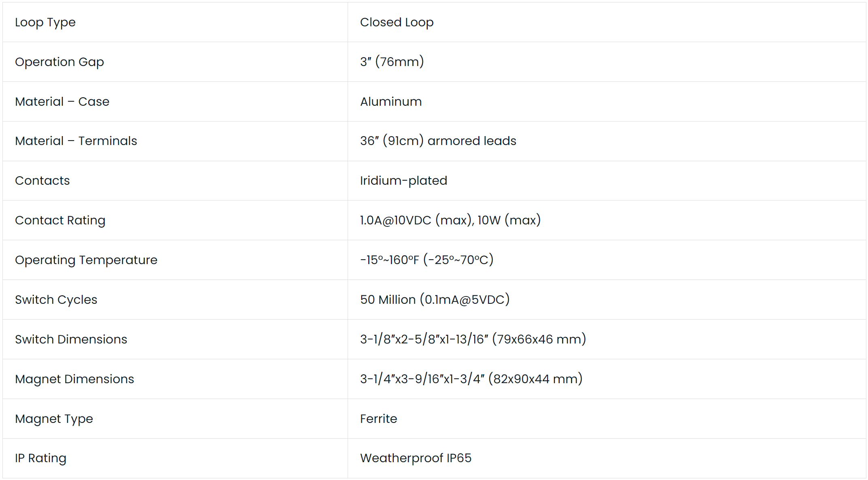
Task: Click the "Loop Type" row label
Action: coord(45,22)
